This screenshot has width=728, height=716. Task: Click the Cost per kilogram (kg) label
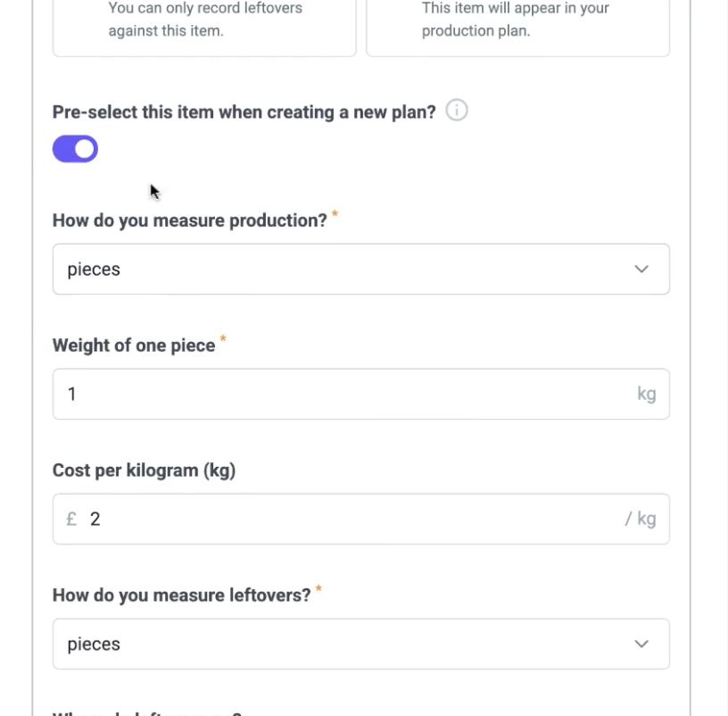pyautogui.click(x=144, y=470)
